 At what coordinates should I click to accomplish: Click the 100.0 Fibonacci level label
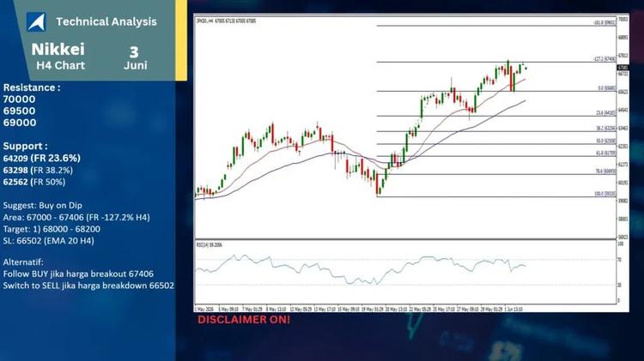605,194
